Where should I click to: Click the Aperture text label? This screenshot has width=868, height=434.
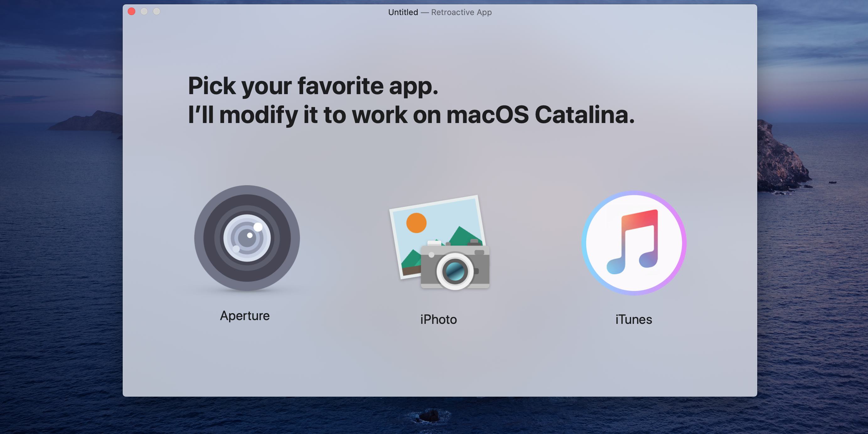click(x=245, y=316)
